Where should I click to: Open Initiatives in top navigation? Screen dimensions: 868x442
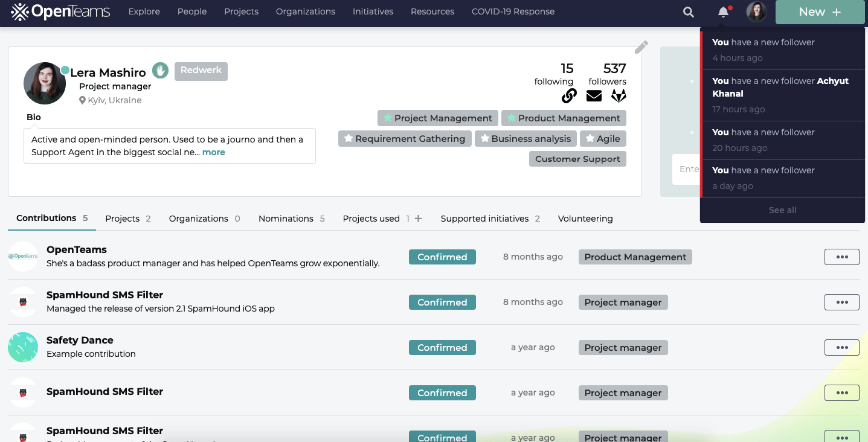click(x=373, y=11)
